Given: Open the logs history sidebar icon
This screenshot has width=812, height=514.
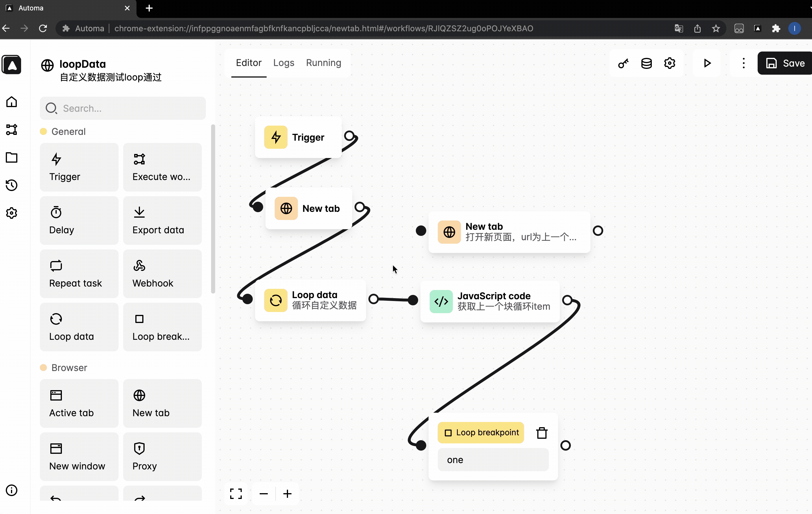Looking at the screenshot, I should click(12, 185).
